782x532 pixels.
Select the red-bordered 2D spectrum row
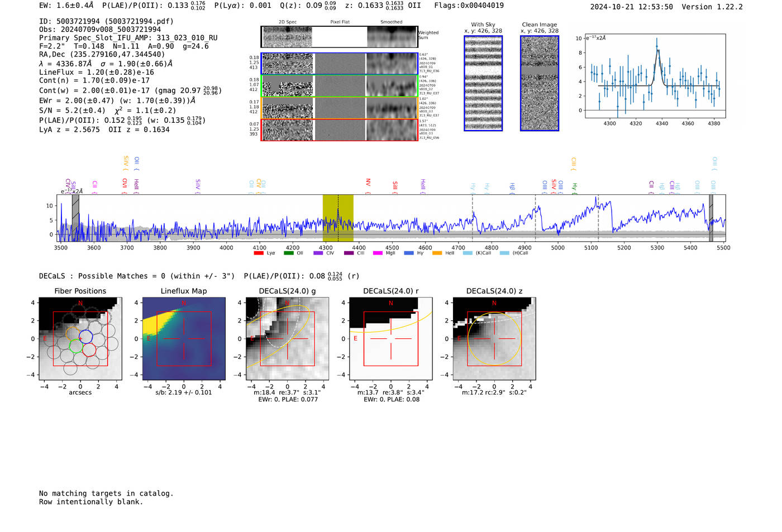click(340, 130)
